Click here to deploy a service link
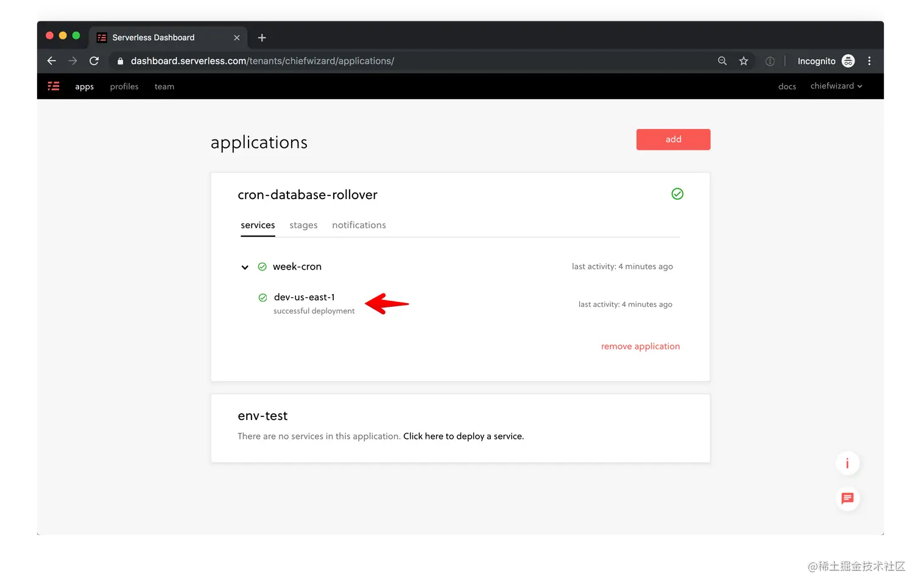This screenshot has height=588, width=921. (x=464, y=436)
